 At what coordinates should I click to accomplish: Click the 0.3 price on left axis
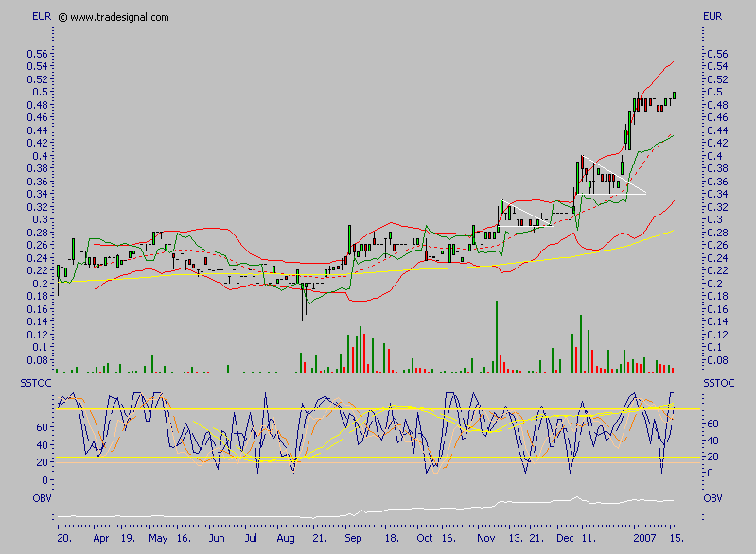(x=44, y=219)
